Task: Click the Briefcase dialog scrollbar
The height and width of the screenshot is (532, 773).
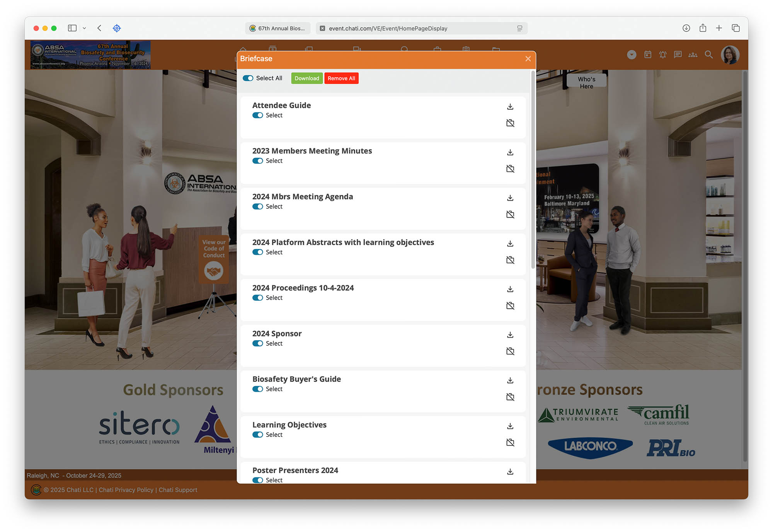Action: coord(533,170)
